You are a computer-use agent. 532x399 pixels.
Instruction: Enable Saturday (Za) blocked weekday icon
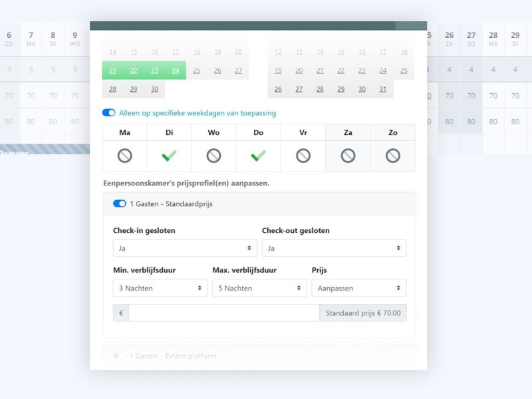click(348, 156)
